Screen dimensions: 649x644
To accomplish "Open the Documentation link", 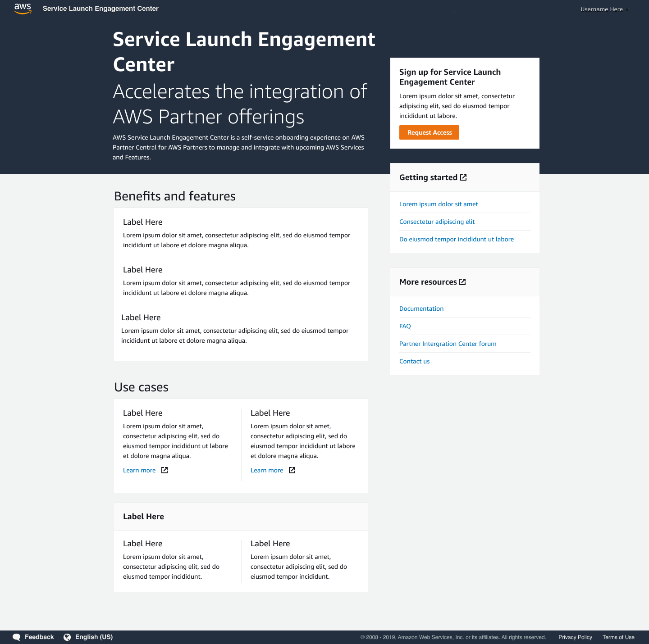I will pyautogui.click(x=421, y=308).
